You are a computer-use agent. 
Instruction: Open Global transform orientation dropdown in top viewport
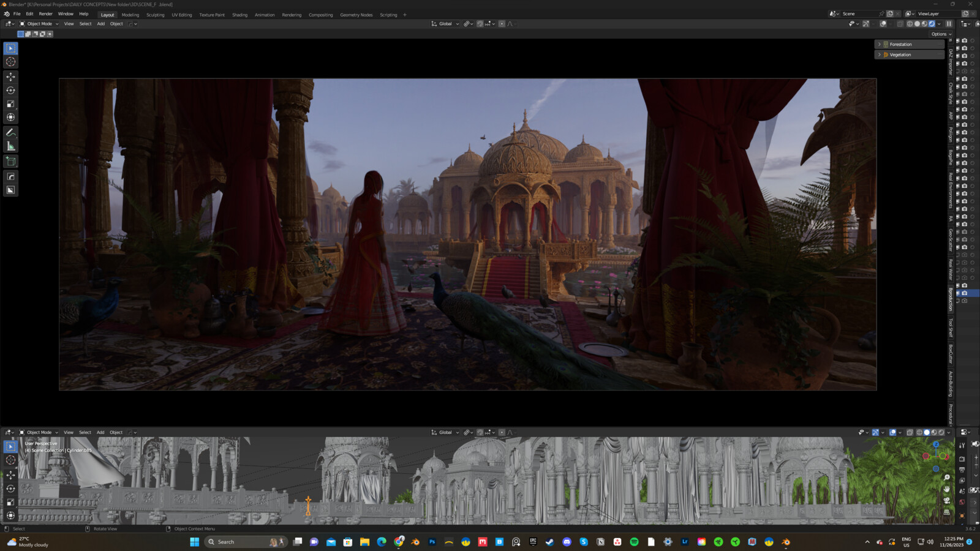(x=445, y=24)
